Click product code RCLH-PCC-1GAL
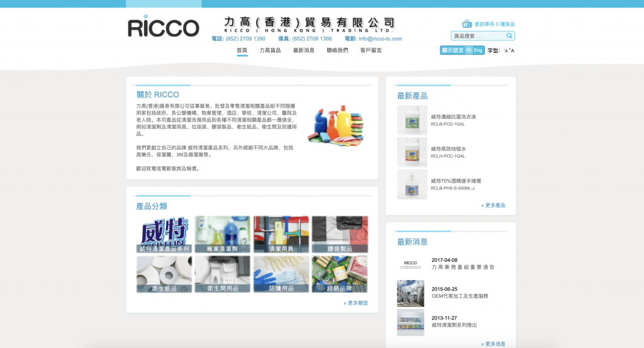The height and width of the screenshot is (348, 644). pyautogui.click(x=448, y=156)
